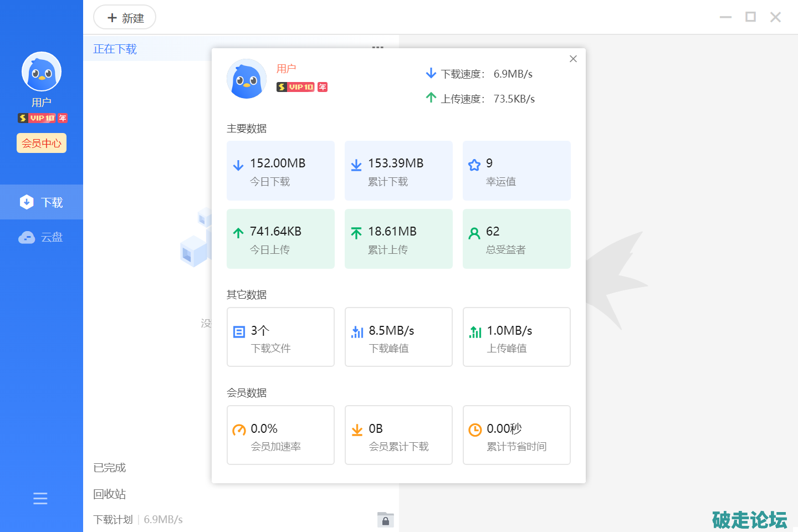This screenshot has width=798, height=532.
Task: Click the VIP 10 badge in popup
Action: (296, 87)
